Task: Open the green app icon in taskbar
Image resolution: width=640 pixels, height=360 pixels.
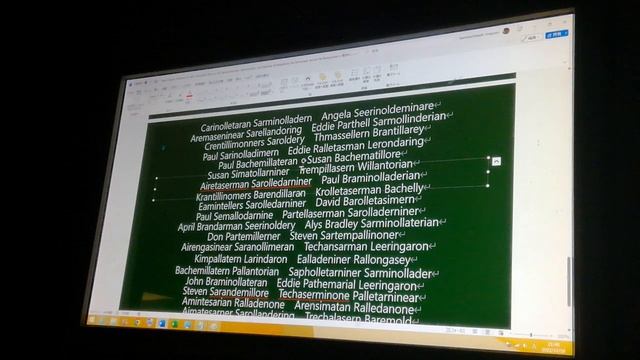Action: click(x=175, y=324)
